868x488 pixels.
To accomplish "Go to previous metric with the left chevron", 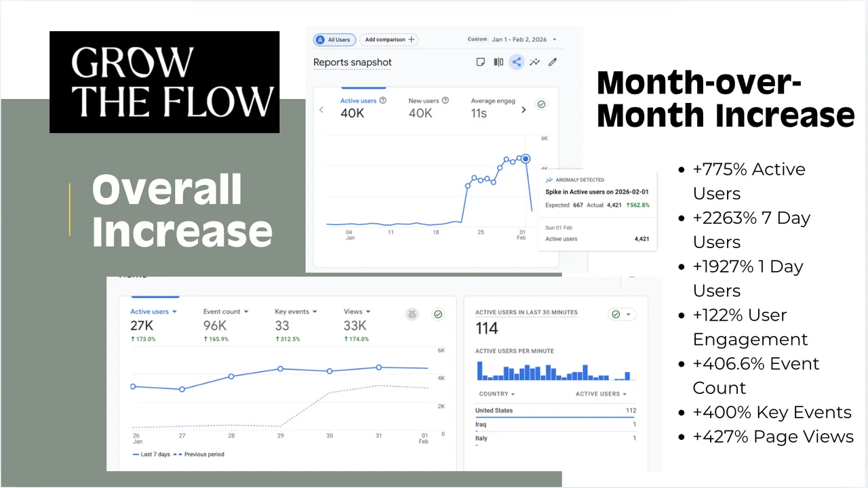I will [x=321, y=110].
